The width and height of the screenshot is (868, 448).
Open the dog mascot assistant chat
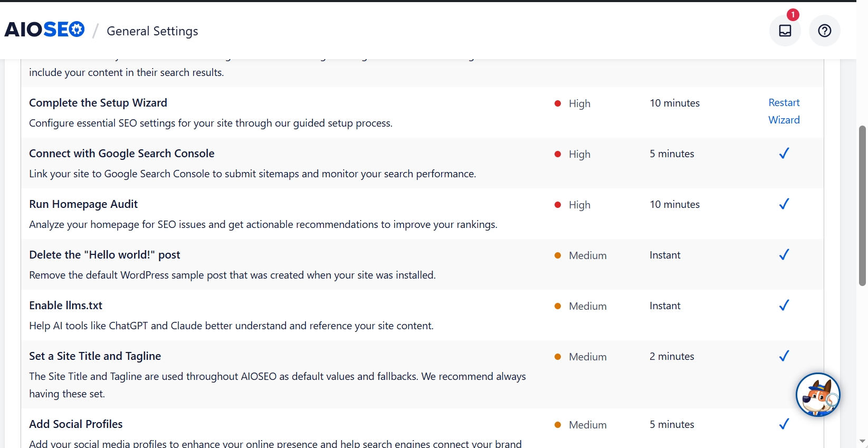[x=817, y=395]
